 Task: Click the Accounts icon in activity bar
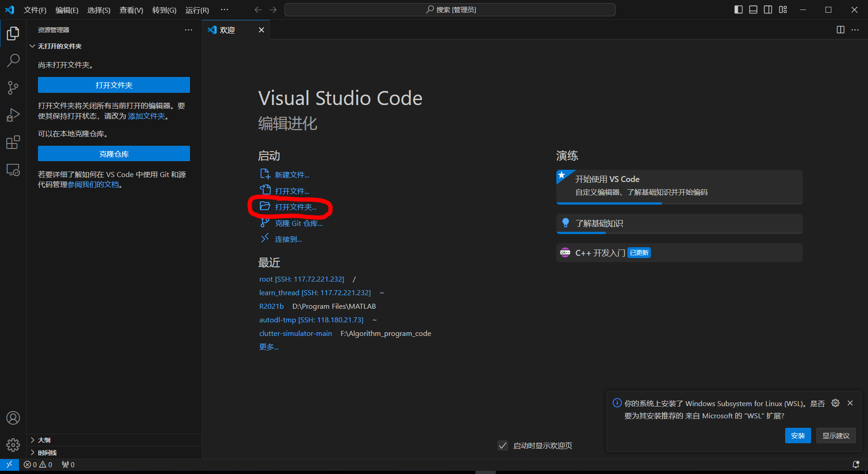pos(13,418)
